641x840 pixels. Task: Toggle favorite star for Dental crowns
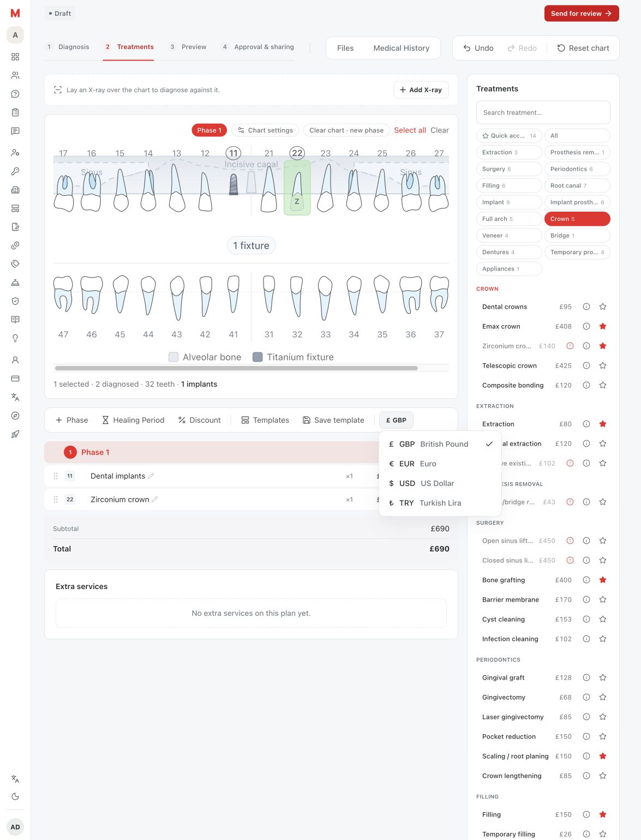tap(603, 307)
